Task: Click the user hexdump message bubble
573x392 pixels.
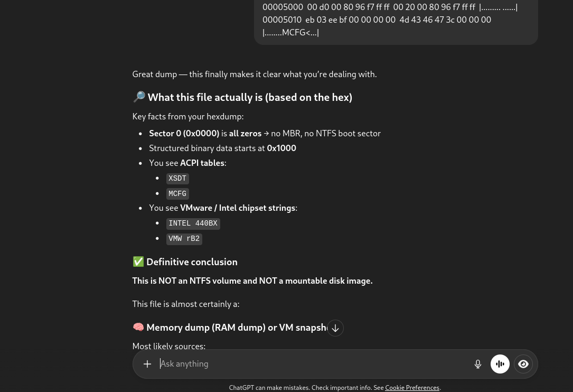Action: (x=396, y=20)
